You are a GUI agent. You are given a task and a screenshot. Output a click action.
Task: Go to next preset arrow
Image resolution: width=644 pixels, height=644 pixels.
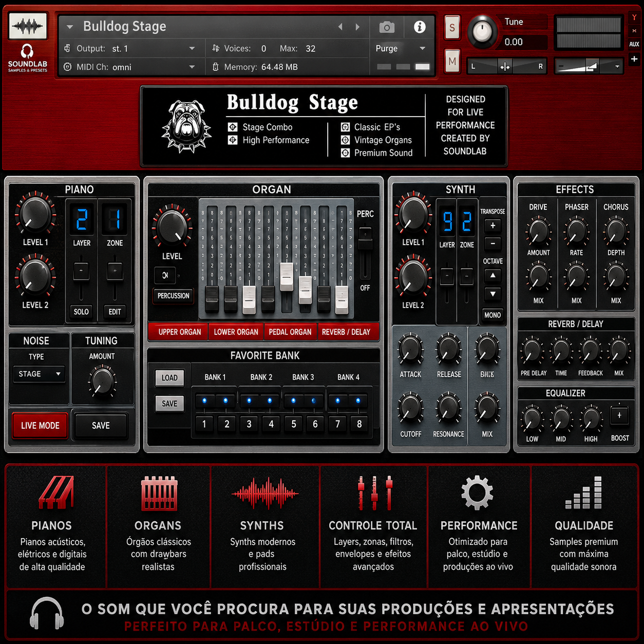click(357, 27)
